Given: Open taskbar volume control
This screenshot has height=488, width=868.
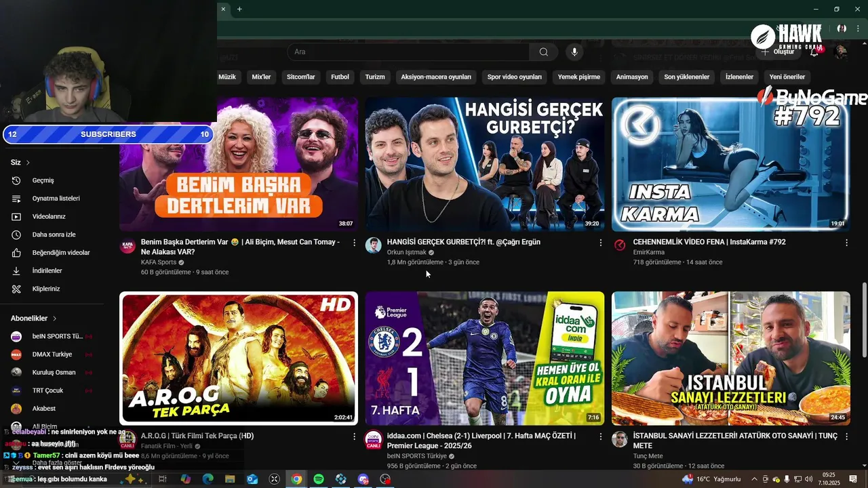Looking at the screenshot, I should [808, 479].
